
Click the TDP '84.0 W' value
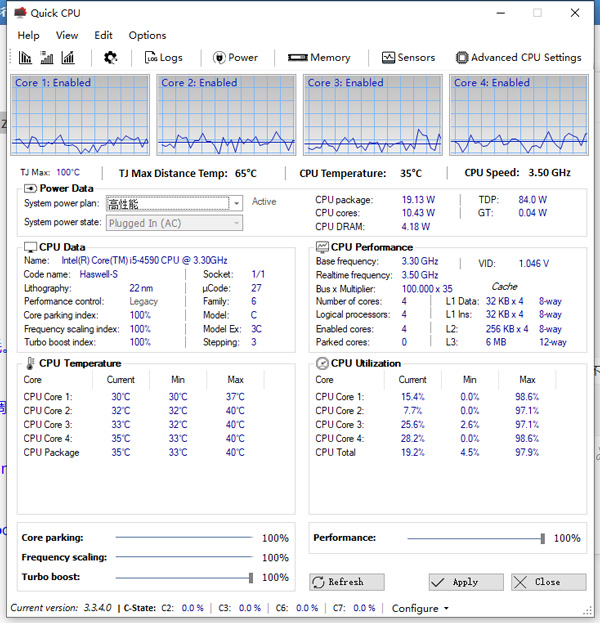coord(532,199)
